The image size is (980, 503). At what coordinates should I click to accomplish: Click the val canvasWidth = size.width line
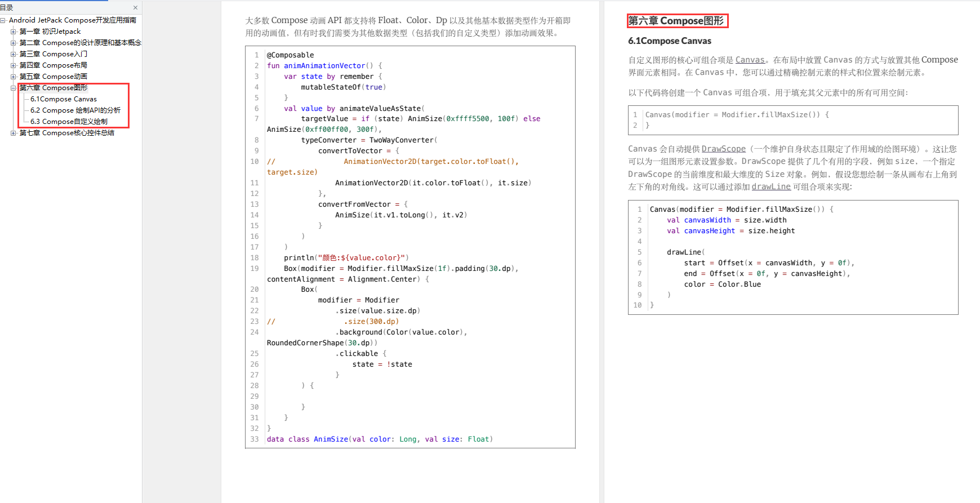[727, 220]
